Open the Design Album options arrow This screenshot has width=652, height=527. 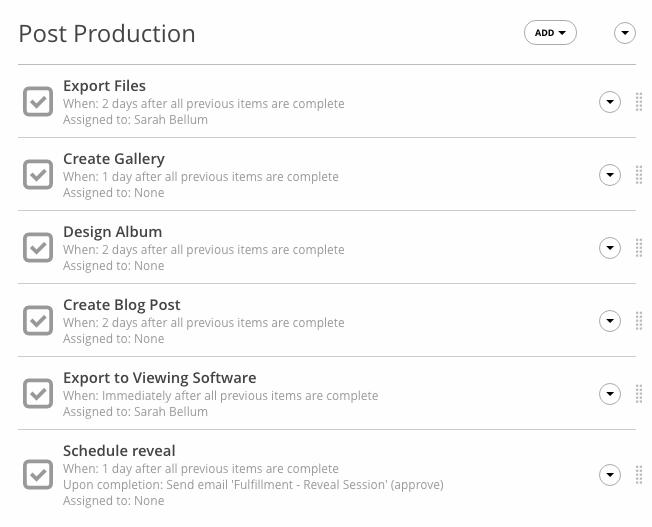click(x=610, y=248)
